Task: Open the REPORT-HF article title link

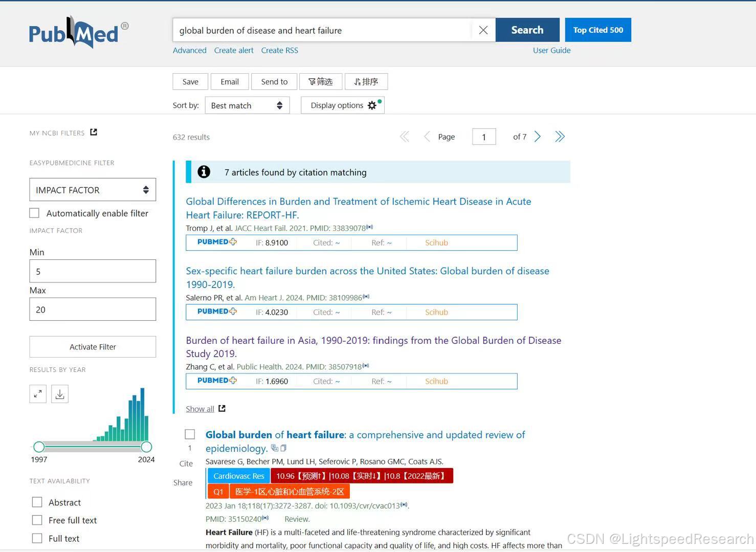Action: (x=359, y=208)
